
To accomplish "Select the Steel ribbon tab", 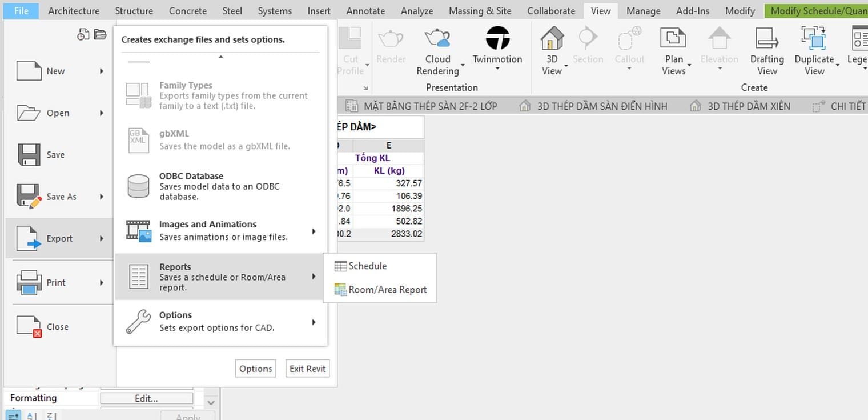I will 232,10.
